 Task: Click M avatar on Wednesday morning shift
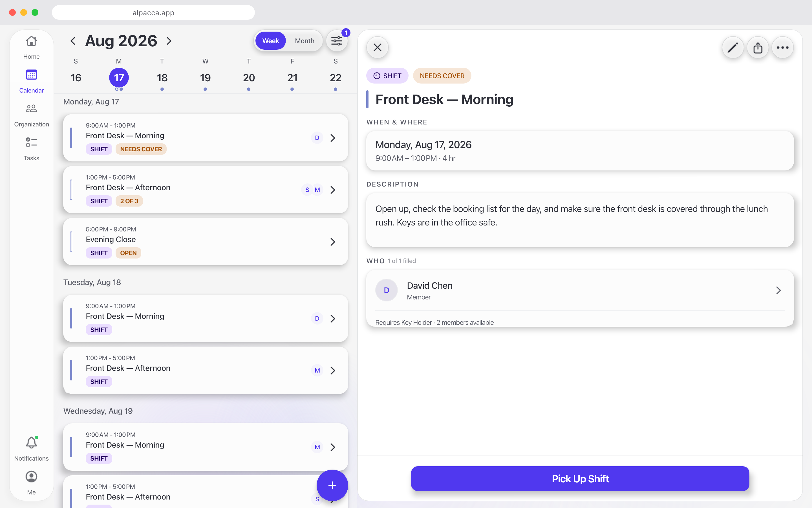coord(317,447)
